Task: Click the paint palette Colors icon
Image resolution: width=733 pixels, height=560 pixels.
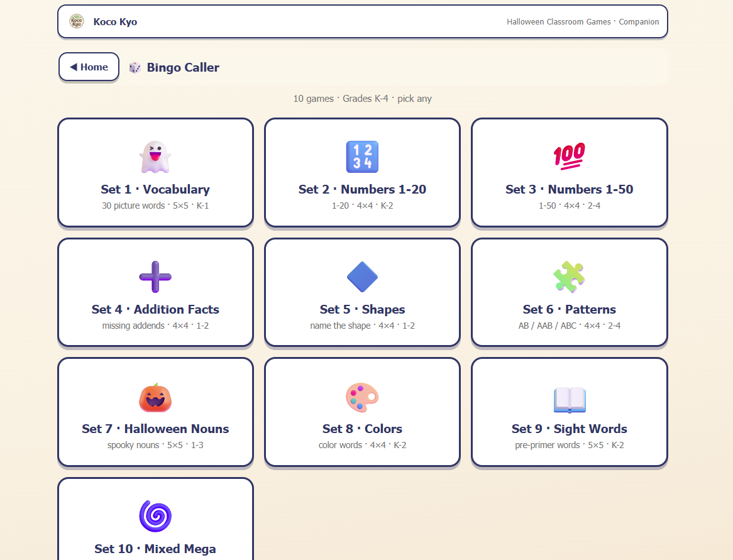Action: click(362, 397)
